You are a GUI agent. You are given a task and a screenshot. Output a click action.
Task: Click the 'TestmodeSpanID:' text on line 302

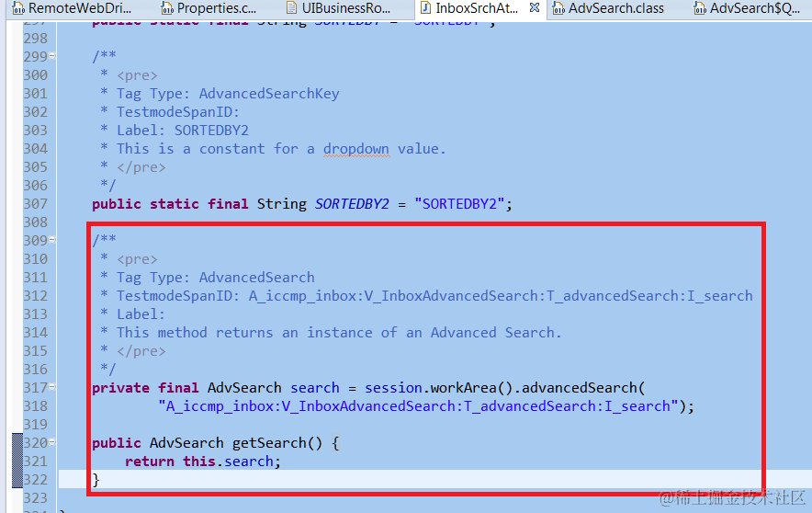point(178,112)
